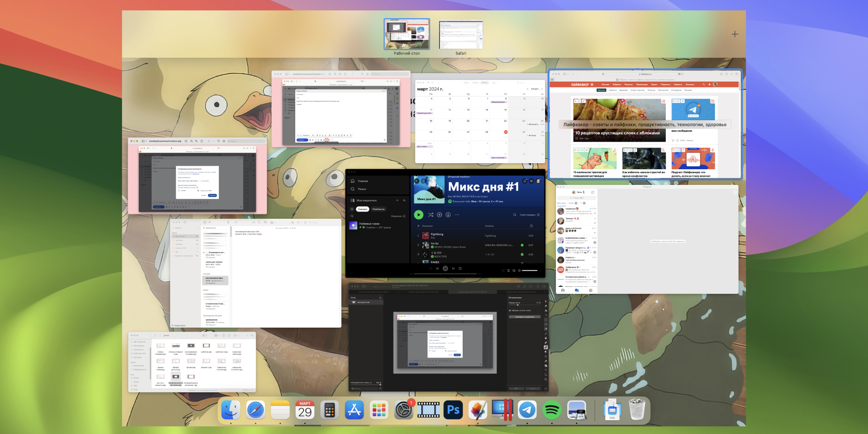Open Недавние sort dropdown in Spotify library
The image size is (868, 434).
tap(398, 216)
